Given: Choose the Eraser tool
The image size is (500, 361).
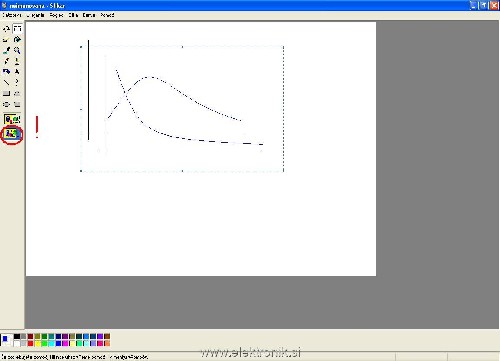Looking at the screenshot, I should 6,40.
